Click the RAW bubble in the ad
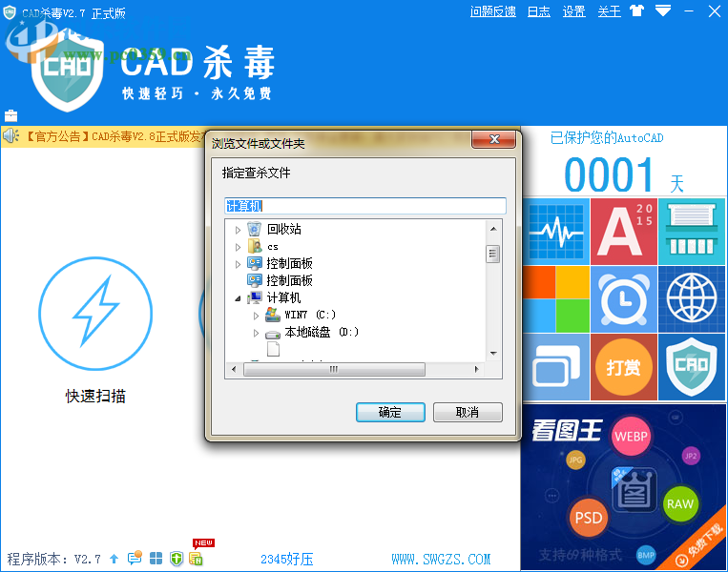 tap(680, 503)
